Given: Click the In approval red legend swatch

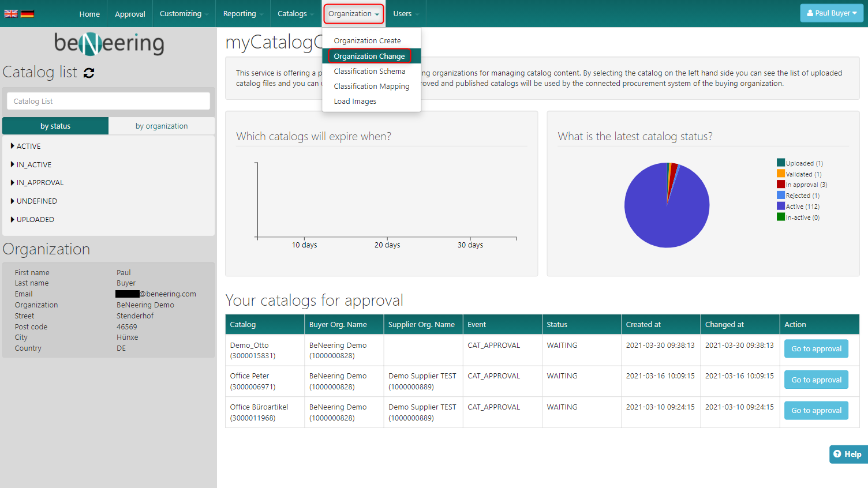Looking at the screenshot, I should 780,185.
